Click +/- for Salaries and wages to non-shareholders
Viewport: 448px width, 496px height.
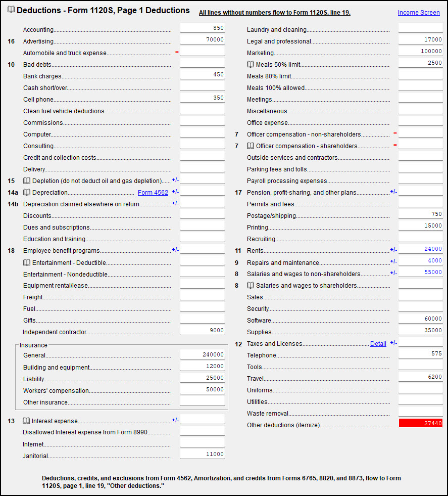pyautogui.click(x=393, y=273)
